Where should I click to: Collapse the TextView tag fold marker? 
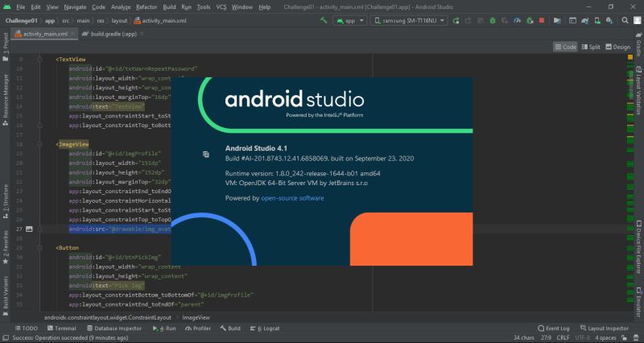(39, 60)
